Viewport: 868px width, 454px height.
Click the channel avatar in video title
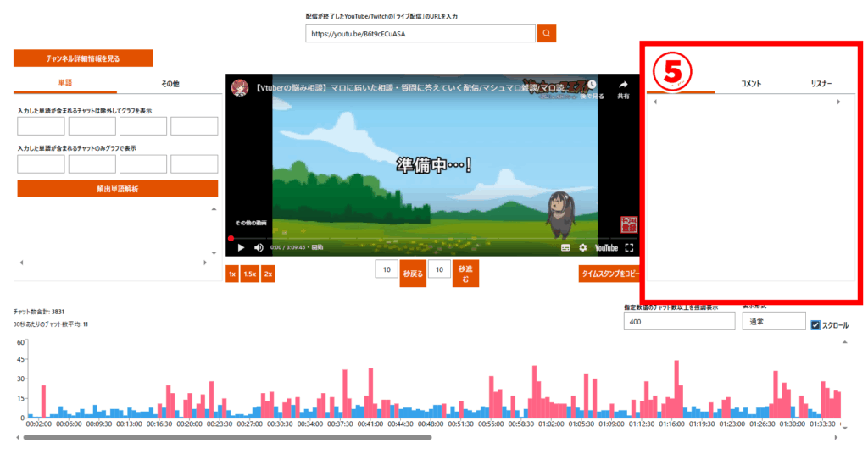(240, 87)
